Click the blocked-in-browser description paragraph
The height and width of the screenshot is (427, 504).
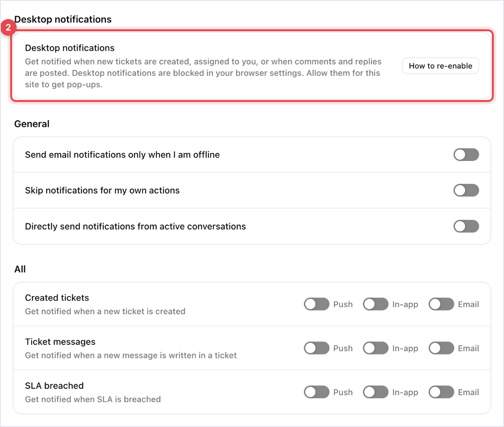click(x=203, y=73)
